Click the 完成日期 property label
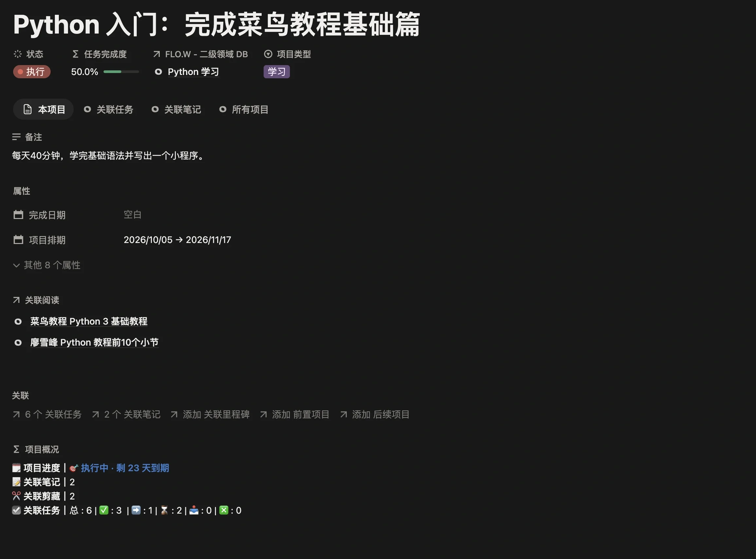756x559 pixels. click(x=47, y=215)
